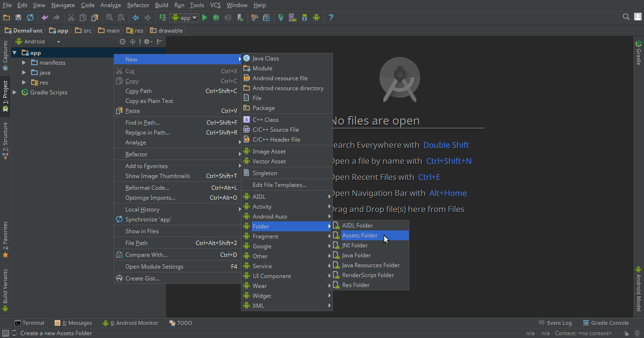
Task: Click the Gradle side tab
Action: pos(638,52)
